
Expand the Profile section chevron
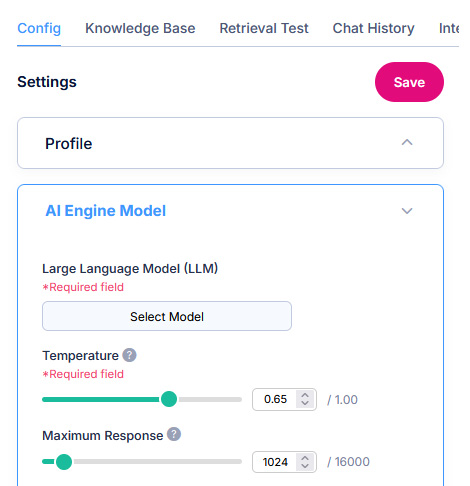(x=407, y=143)
